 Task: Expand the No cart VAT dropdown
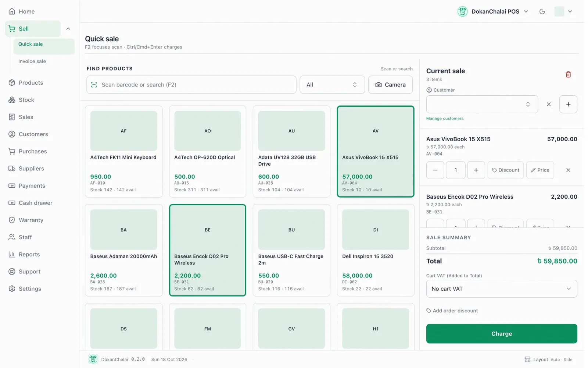(x=502, y=289)
